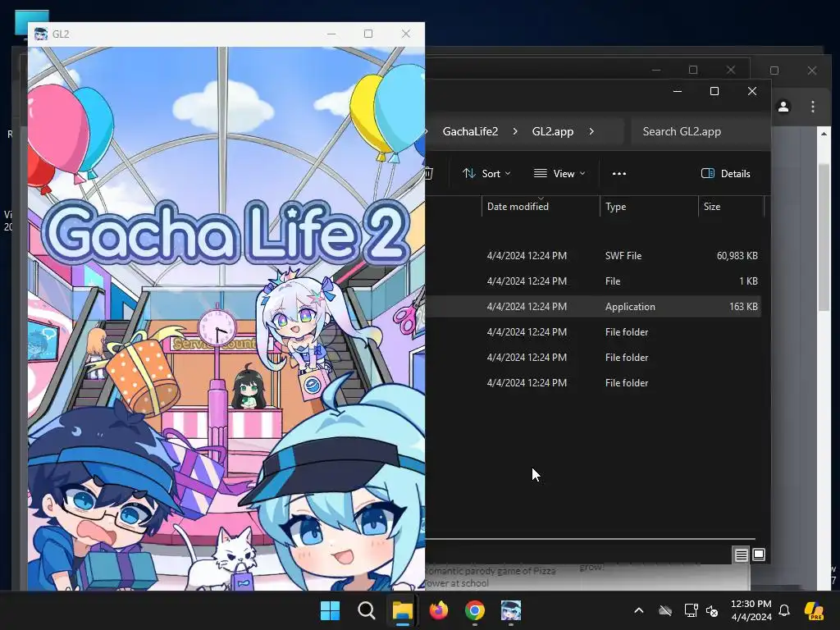Launch Firefox from the taskbar
Image resolution: width=840 pixels, height=630 pixels.
(x=439, y=610)
